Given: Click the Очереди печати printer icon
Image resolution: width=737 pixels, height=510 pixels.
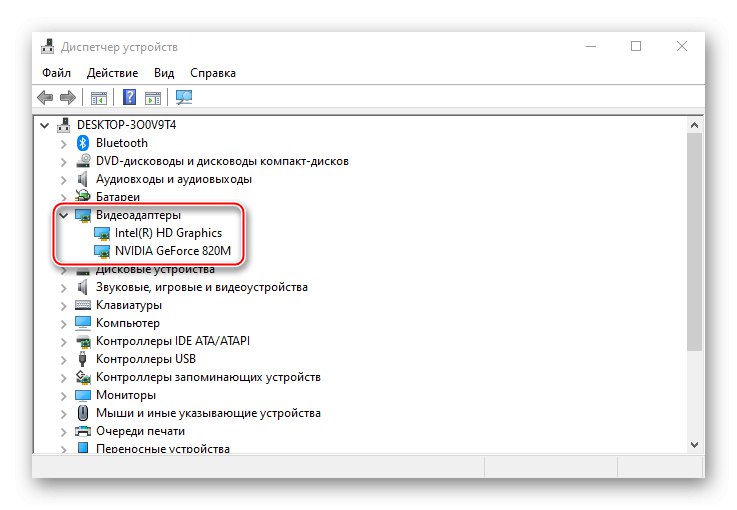Looking at the screenshot, I should (83, 431).
